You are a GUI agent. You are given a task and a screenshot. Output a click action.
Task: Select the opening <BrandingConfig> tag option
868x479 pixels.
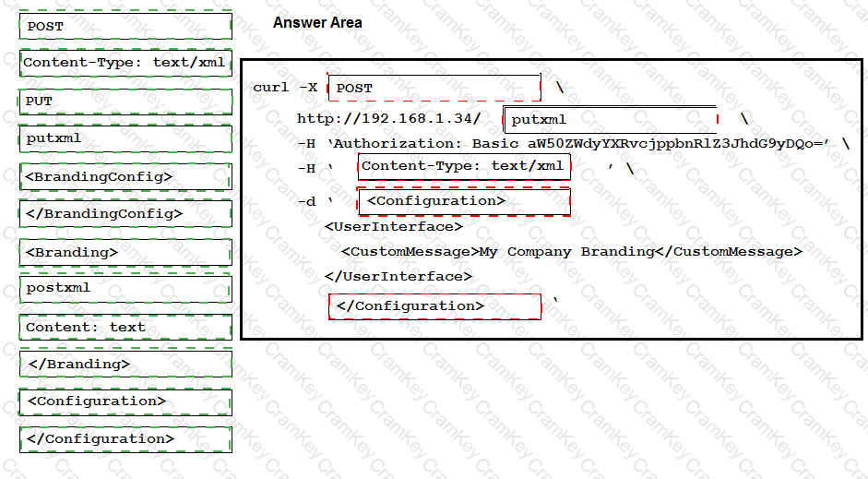tap(125, 176)
